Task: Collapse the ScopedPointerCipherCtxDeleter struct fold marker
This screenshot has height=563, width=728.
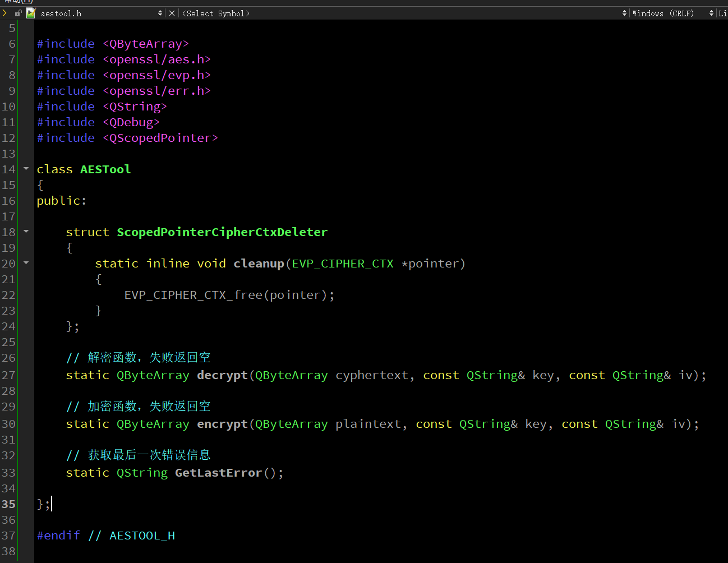Action: click(x=26, y=231)
